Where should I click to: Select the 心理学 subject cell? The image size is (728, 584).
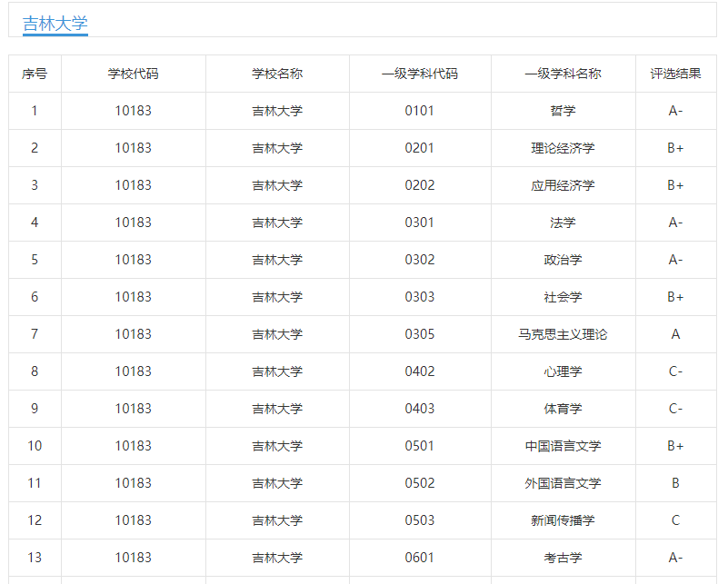[563, 371]
